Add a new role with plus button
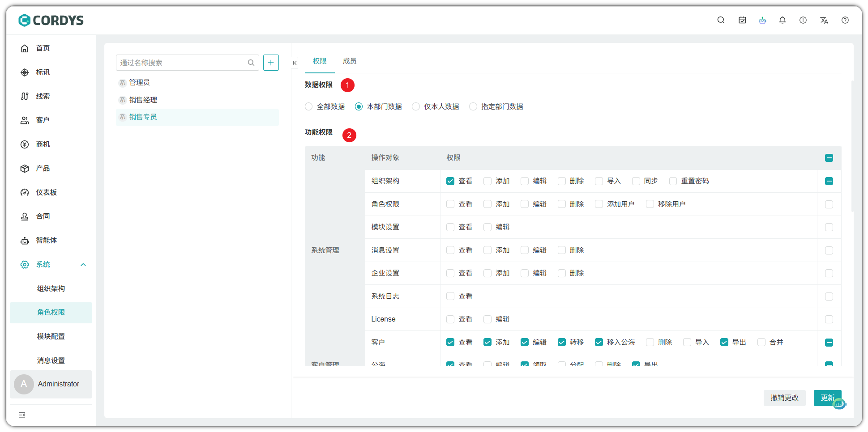The image size is (868, 432). (x=271, y=63)
